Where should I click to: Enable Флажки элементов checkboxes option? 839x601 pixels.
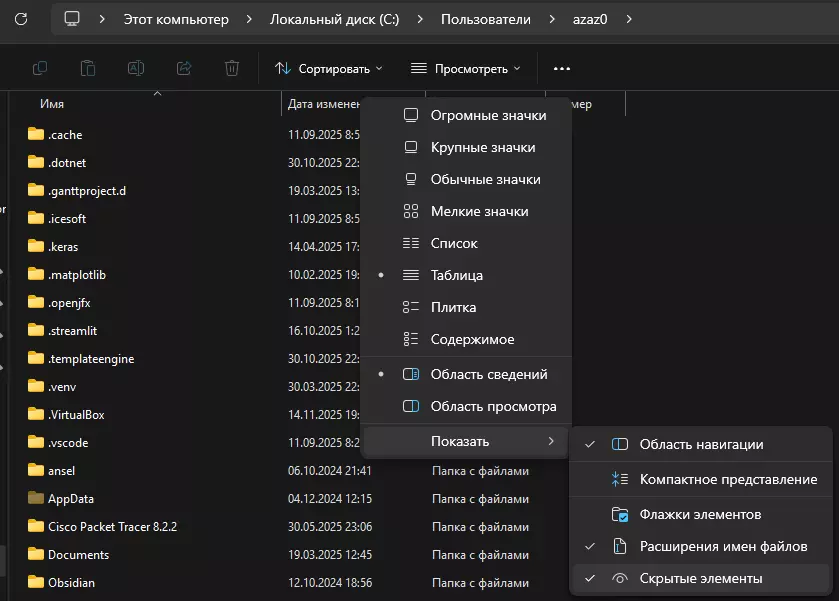pyautogui.click(x=700, y=514)
